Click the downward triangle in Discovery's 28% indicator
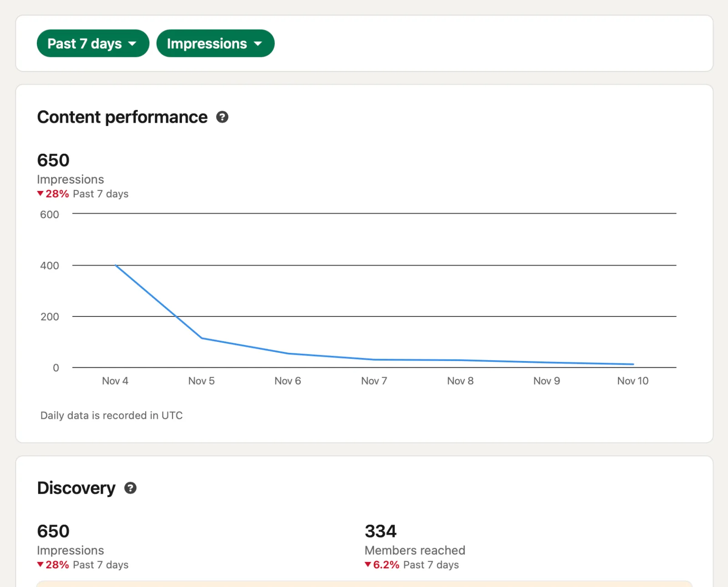728x587 pixels. pos(40,565)
